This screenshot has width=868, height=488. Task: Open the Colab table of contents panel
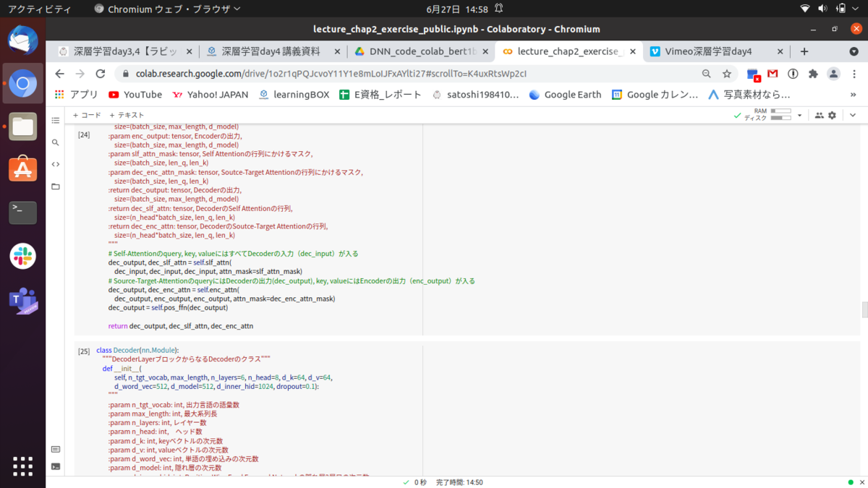56,121
